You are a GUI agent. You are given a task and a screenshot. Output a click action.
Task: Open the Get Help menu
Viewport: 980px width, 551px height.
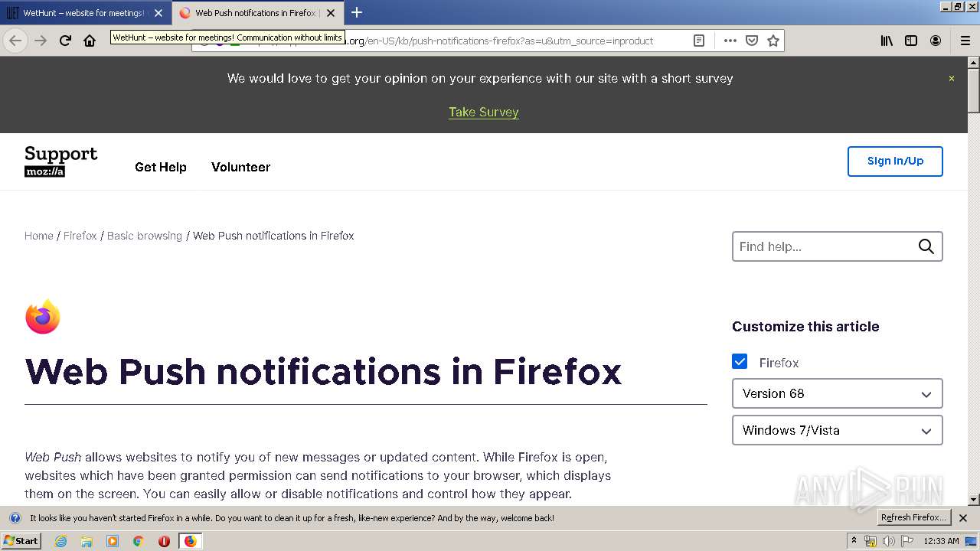pos(161,167)
